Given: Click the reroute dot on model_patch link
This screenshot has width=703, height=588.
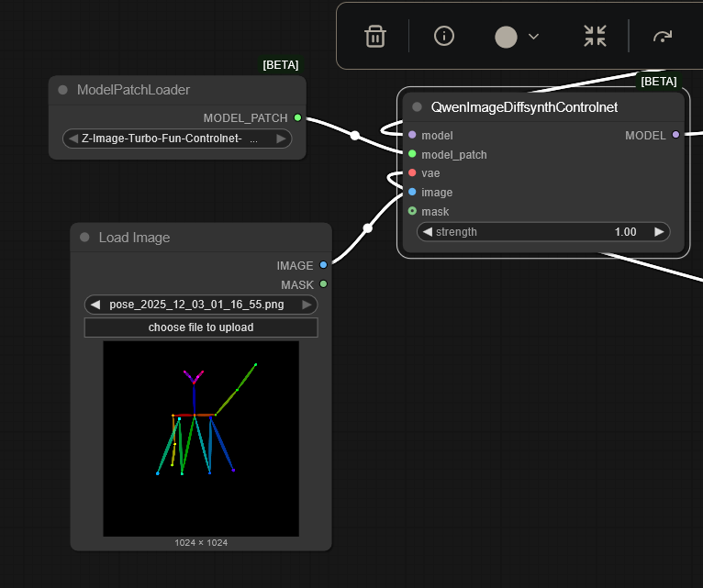Looking at the screenshot, I should (355, 135).
